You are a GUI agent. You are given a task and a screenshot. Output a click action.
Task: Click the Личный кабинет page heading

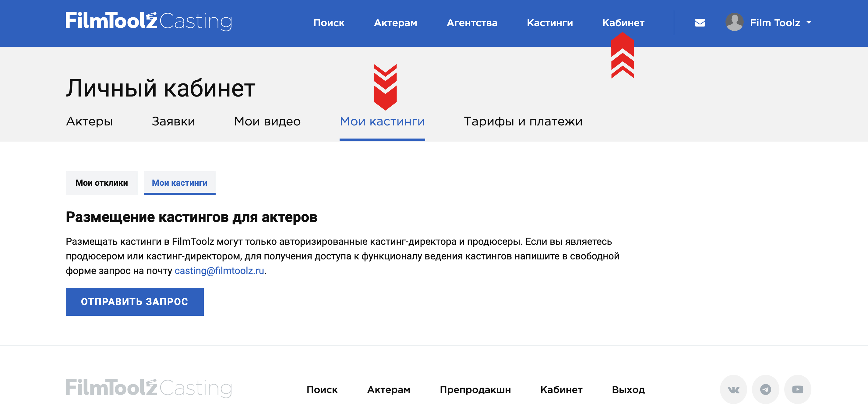tap(161, 88)
